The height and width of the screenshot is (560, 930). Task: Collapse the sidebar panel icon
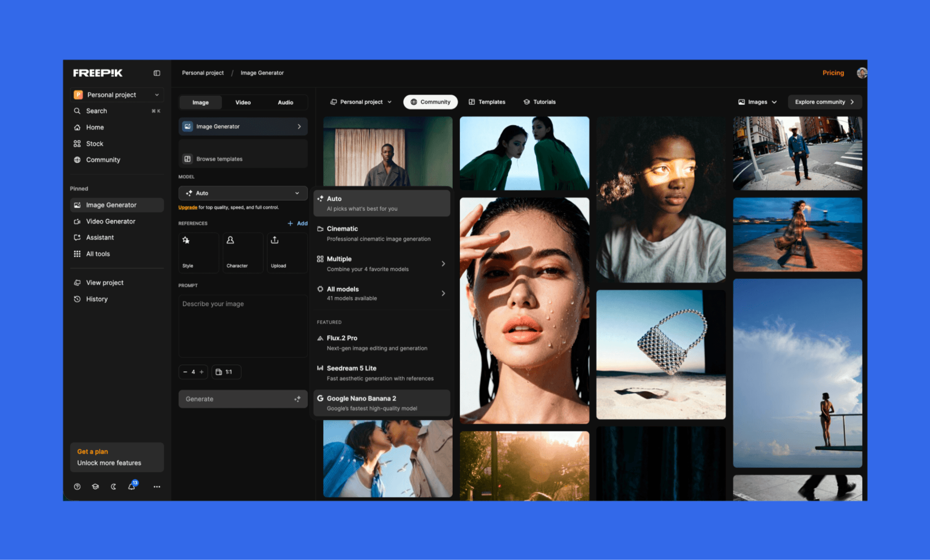click(157, 73)
